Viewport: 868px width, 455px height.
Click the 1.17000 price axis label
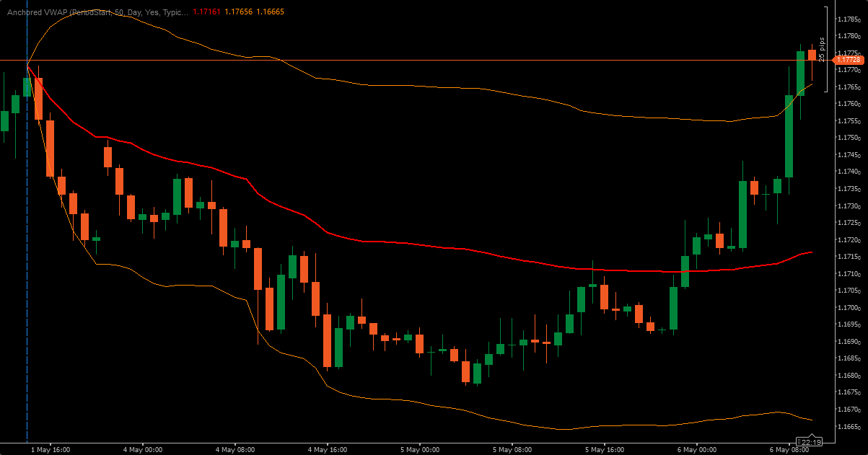click(x=851, y=308)
